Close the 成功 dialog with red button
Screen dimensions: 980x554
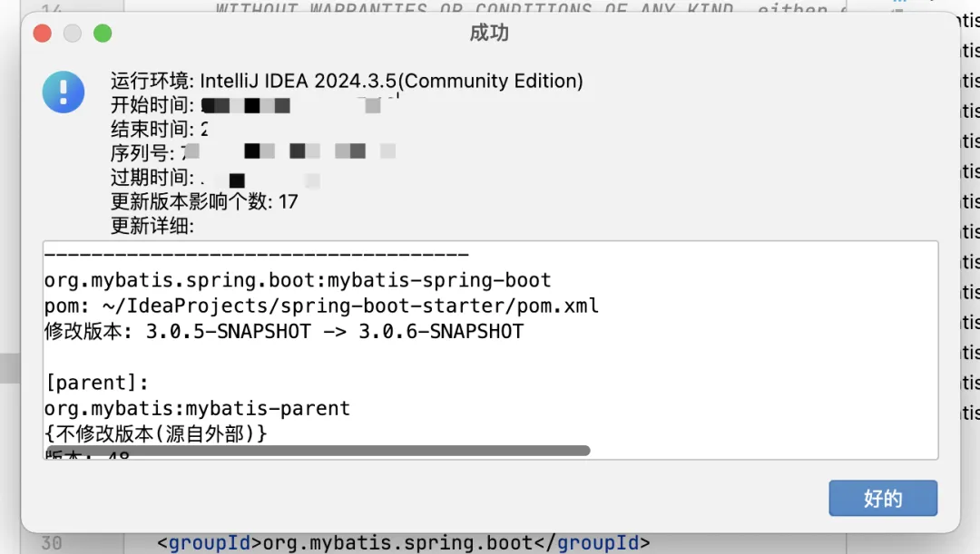(x=43, y=34)
